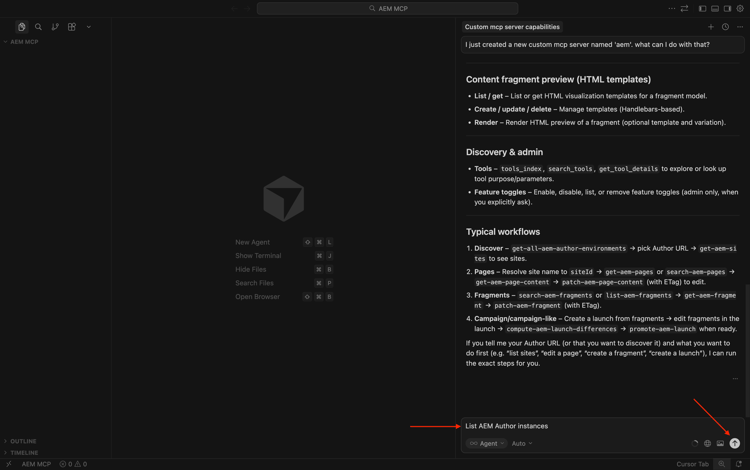The height and width of the screenshot is (470, 750).
Task: Click Open Browser shortcut entry
Action: click(x=284, y=297)
